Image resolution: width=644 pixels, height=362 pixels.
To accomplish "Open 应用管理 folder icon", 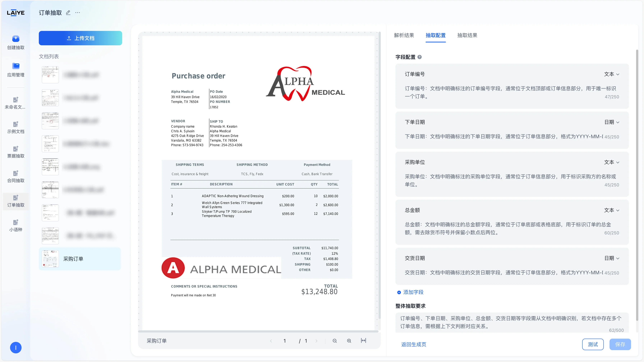I will pos(16,66).
